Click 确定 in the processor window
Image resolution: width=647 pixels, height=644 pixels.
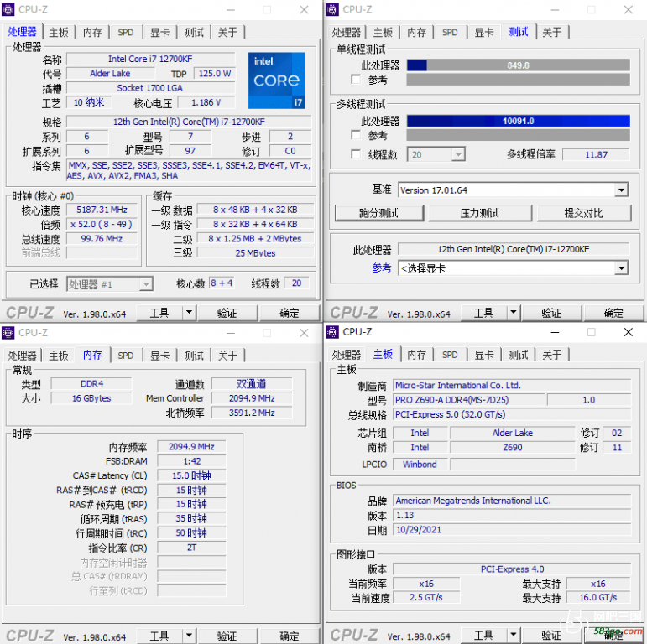coord(290,313)
